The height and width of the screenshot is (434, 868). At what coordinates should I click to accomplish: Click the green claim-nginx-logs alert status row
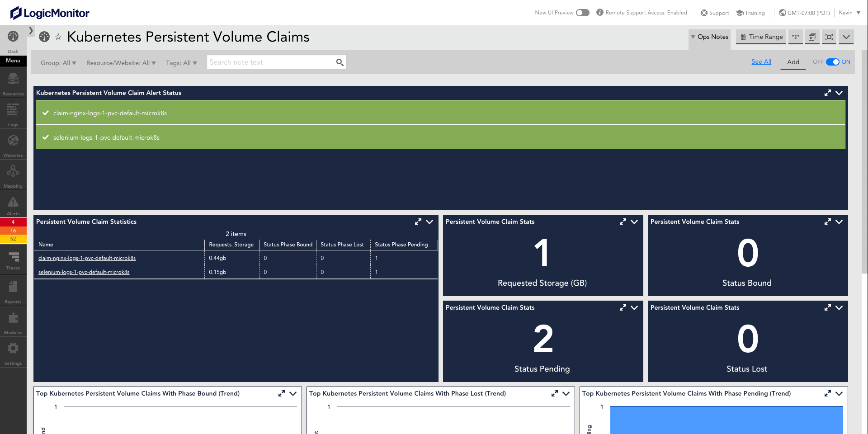[440, 113]
